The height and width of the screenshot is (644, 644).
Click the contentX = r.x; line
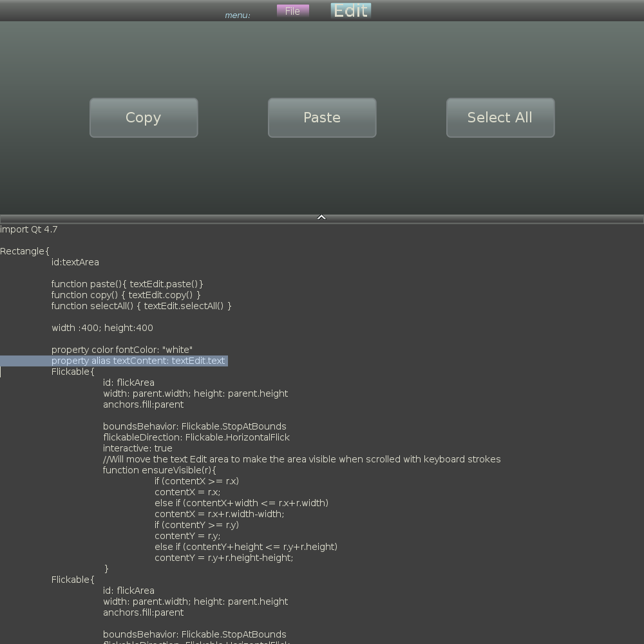[187, 492]
